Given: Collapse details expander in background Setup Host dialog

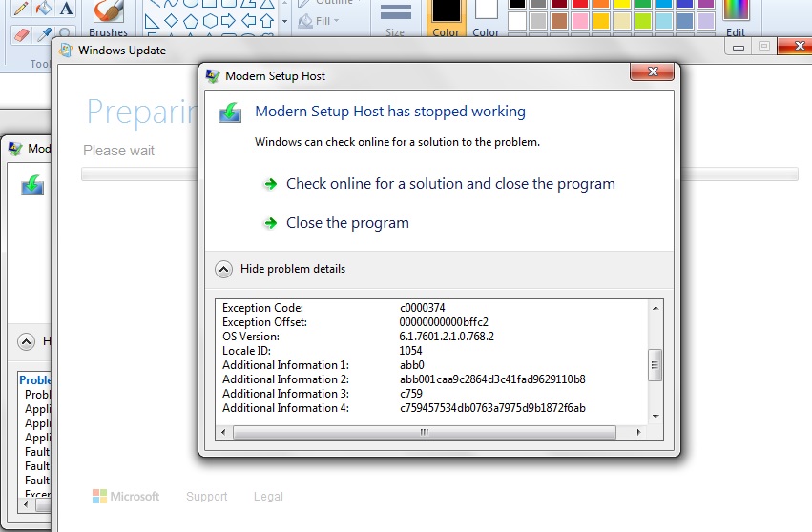Looking at the screenshot, I should click(26, 341).
